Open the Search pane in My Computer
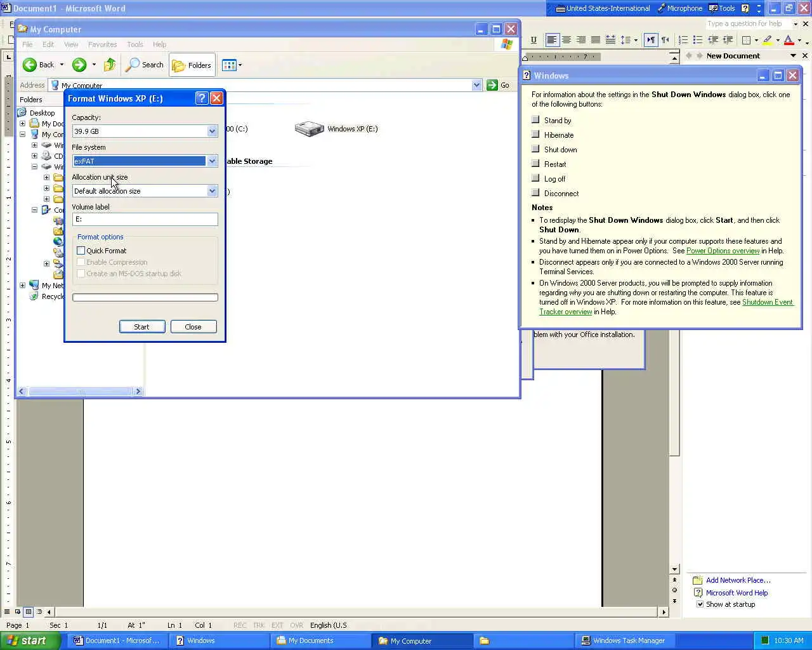The height and width of the screenshot is (650, 812). (145, 65)
